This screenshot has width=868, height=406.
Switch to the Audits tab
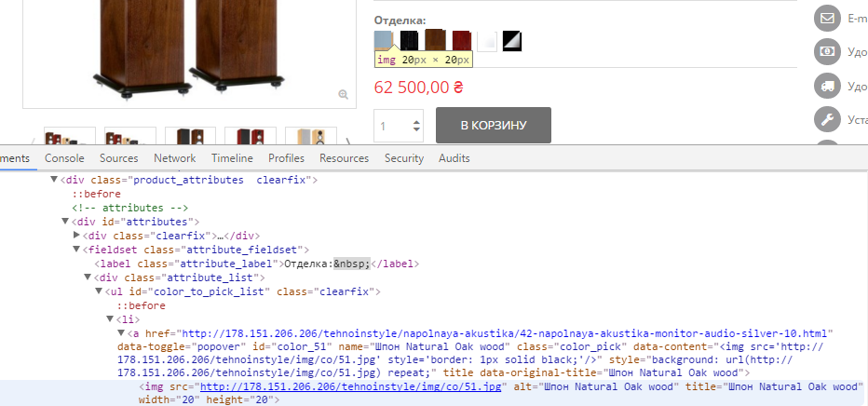click(x=454, y=158)
